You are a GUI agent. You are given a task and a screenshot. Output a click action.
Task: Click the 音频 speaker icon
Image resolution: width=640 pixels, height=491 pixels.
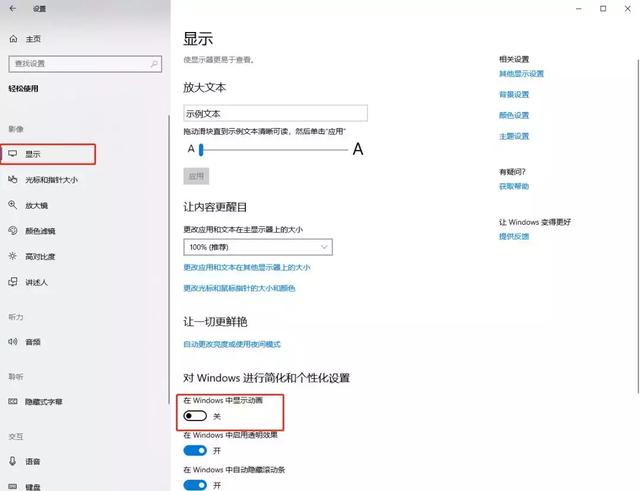[13, 342]
